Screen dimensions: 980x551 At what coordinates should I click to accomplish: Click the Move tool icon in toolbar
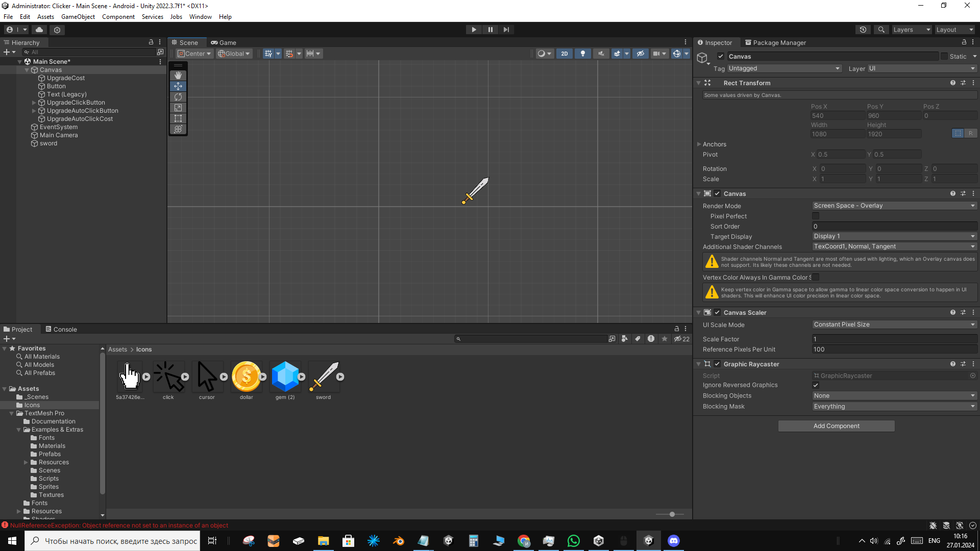pyautogui.click(x=178, y=85)
